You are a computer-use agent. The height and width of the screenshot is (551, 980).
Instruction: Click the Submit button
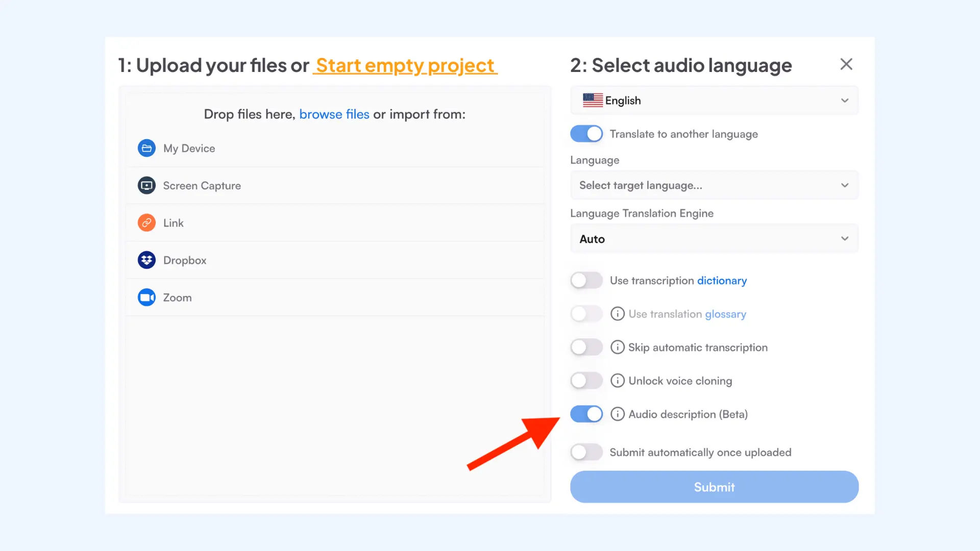[x=714, y=487]
